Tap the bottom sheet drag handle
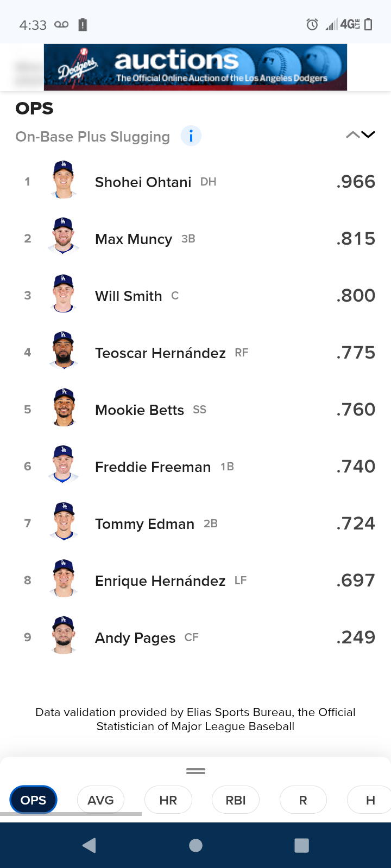Viewport: 391px width, 868px height. coord(195,771)
